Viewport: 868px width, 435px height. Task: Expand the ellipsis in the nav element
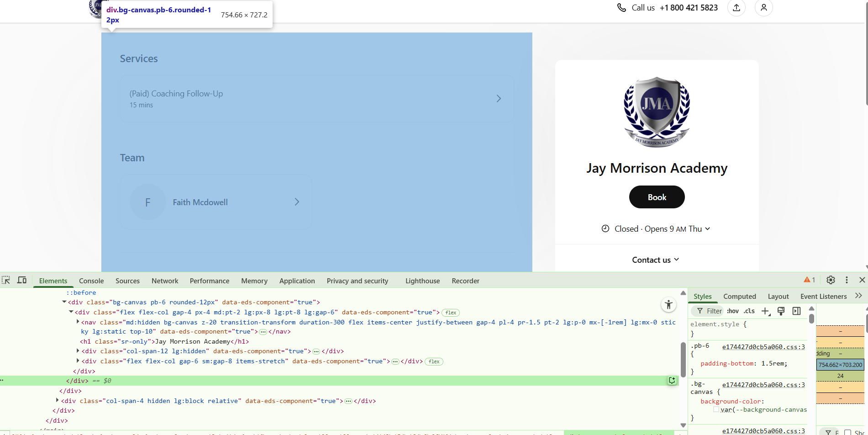pos(263,332)
